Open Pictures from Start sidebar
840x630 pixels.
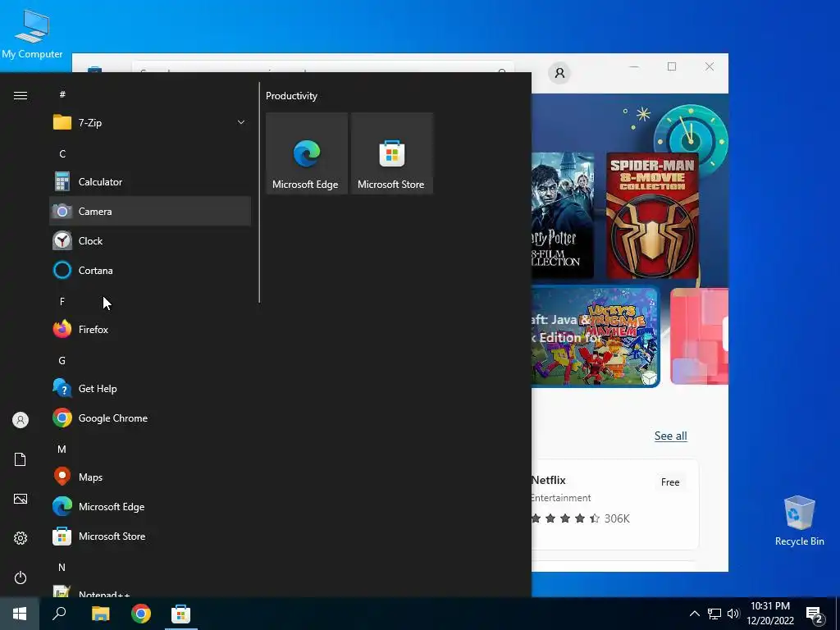click(21, 499)
